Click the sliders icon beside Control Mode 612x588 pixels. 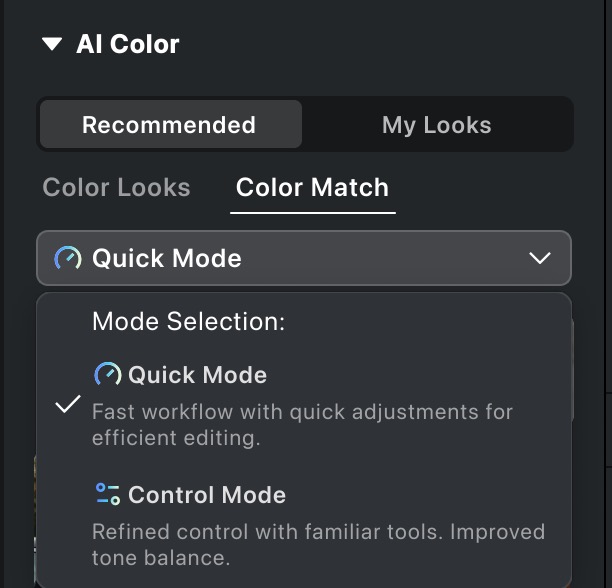click(x=107, y=494)
